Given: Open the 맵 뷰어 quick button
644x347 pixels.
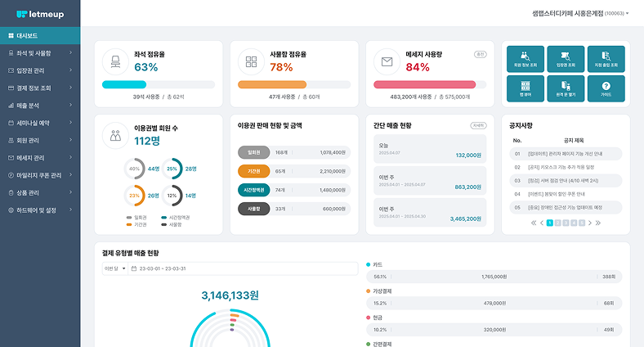Looking at the screenshot, I should tap(525, 88).
